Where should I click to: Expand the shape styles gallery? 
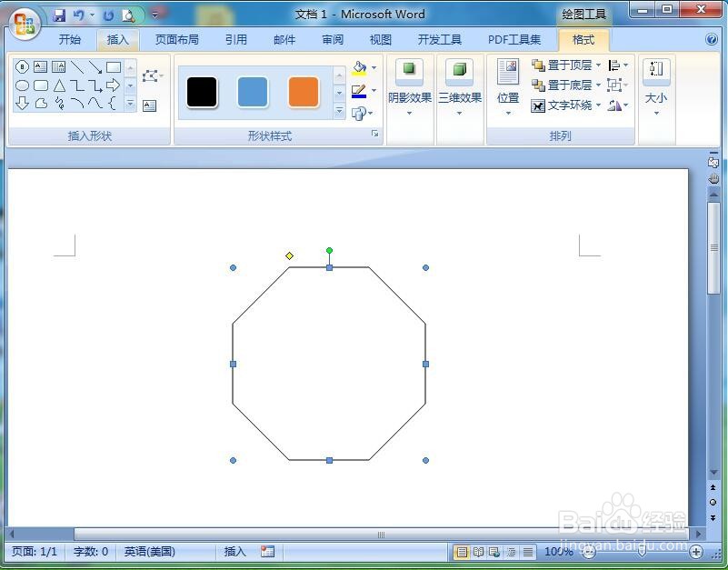pos(339,111)
